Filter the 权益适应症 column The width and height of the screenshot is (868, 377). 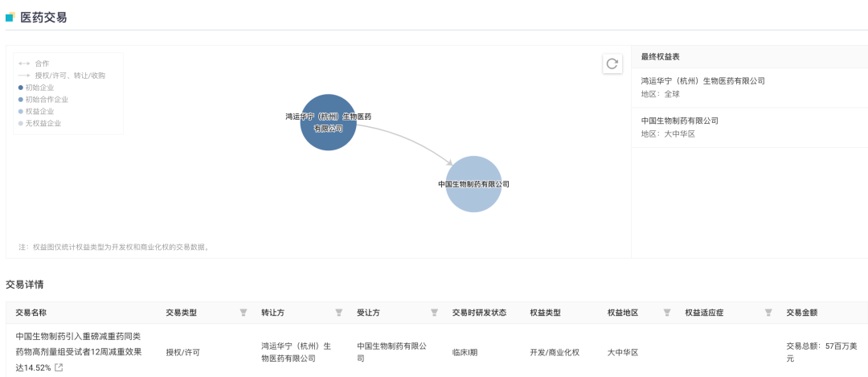coord(768,313)
